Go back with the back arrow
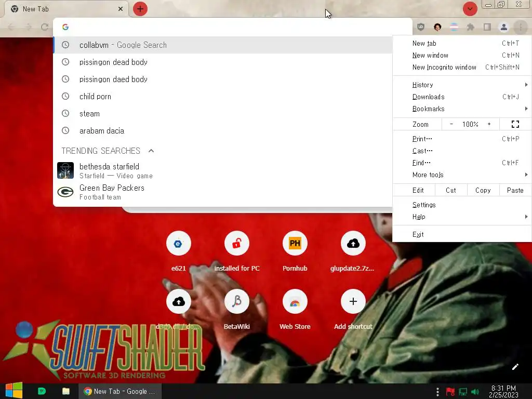The image size is (532, 399). (x=11, y=27)
